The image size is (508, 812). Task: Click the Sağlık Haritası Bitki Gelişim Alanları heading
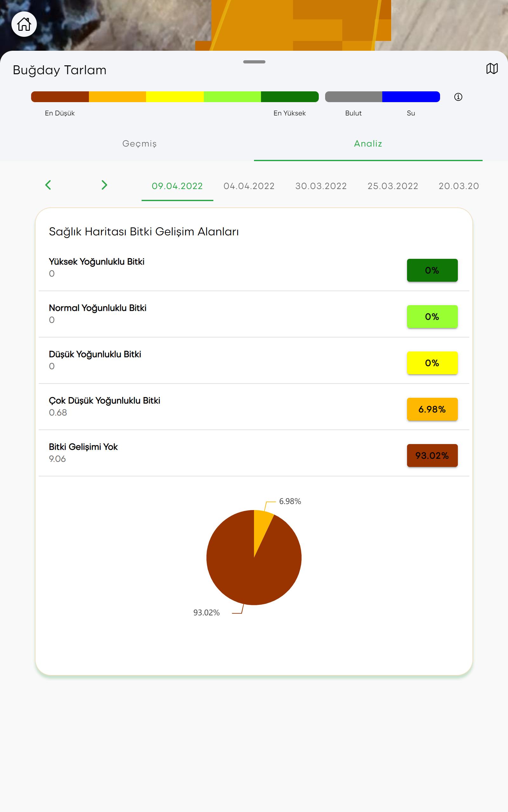point(144,232)
